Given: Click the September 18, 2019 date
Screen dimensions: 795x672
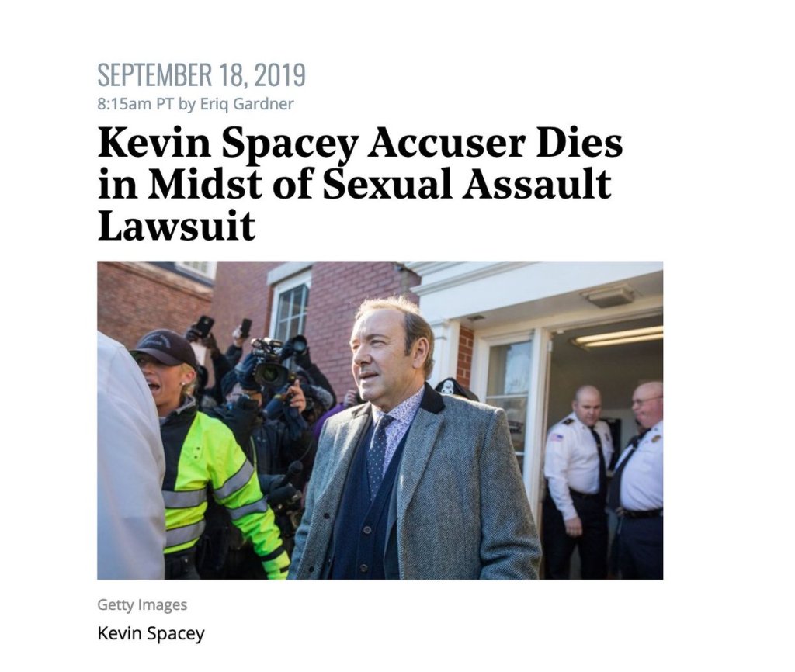Looking at the screenshot, I should pyautogui.click(x=201, y=75).
